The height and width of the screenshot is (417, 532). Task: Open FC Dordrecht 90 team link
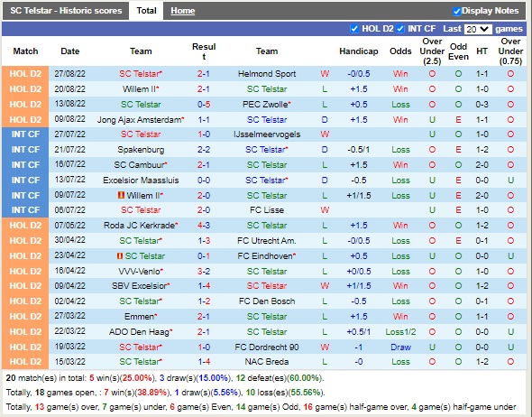[x=267, y=347]
